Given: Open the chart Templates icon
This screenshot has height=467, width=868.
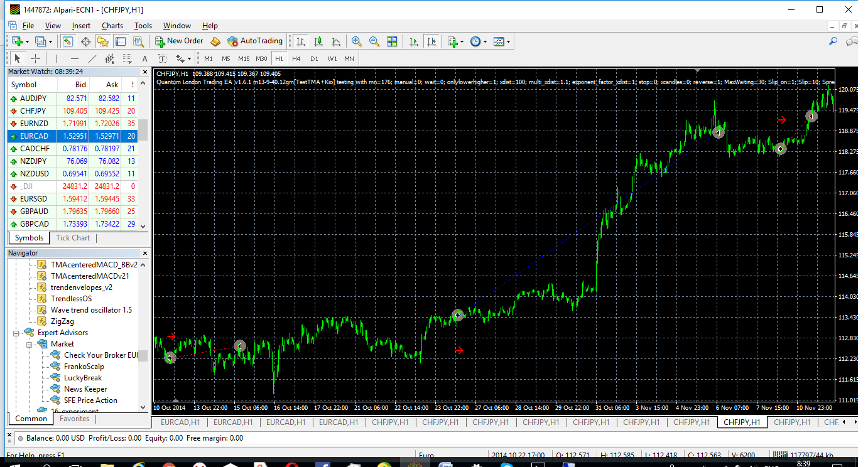Looking at the screenshot, I should (x=499, y=41).
